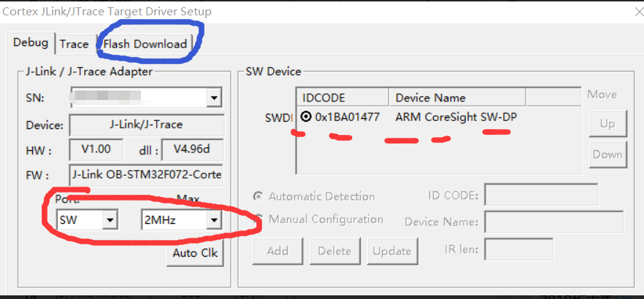Select Automatic Detection radio option
Viewport: 644px width, 299px height.
coord(258,196)
